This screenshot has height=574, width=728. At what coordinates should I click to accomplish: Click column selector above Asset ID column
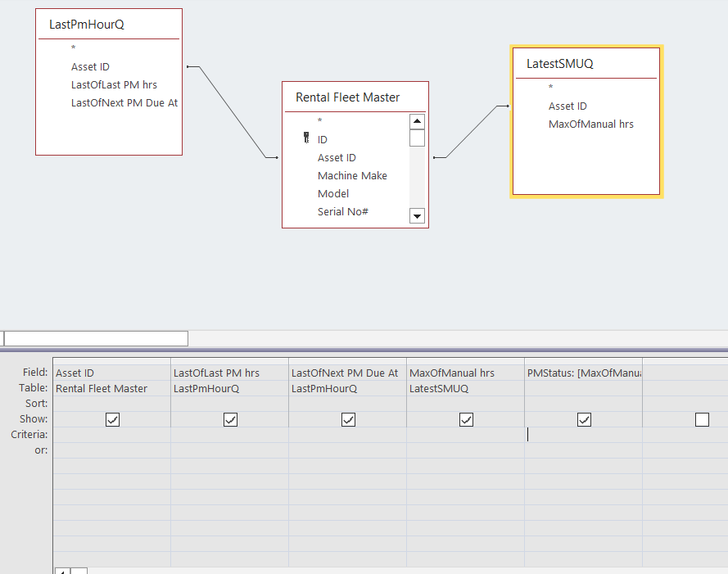(x=112, y=361)
